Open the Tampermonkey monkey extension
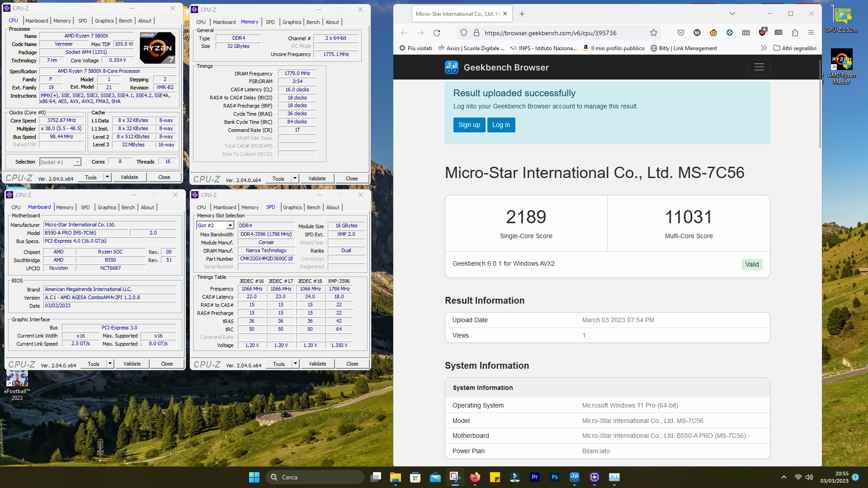Image resolution: width=868 pixels, height=488 pixels. pos(713,33)
